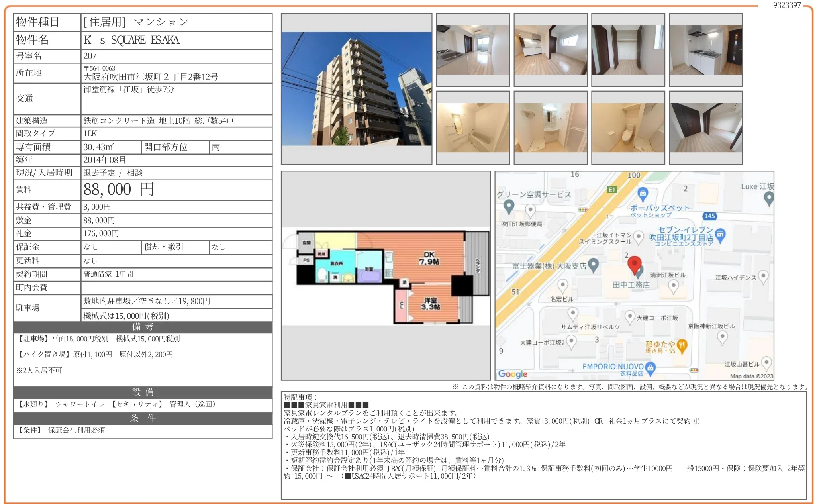Open the kitchen counter room thumbnail
Screen dimensions: 819x504
point(472,50)
